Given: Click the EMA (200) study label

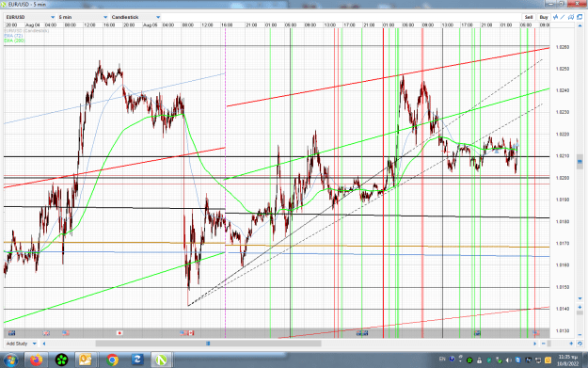Looking at the screenshot, I should 14,40.
